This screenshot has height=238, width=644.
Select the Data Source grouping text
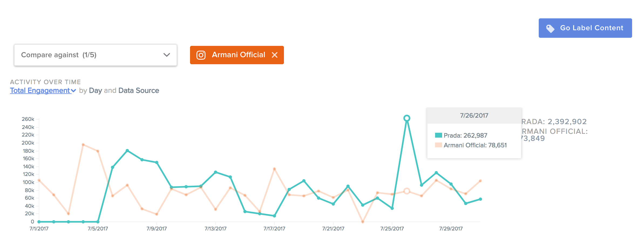138,91
